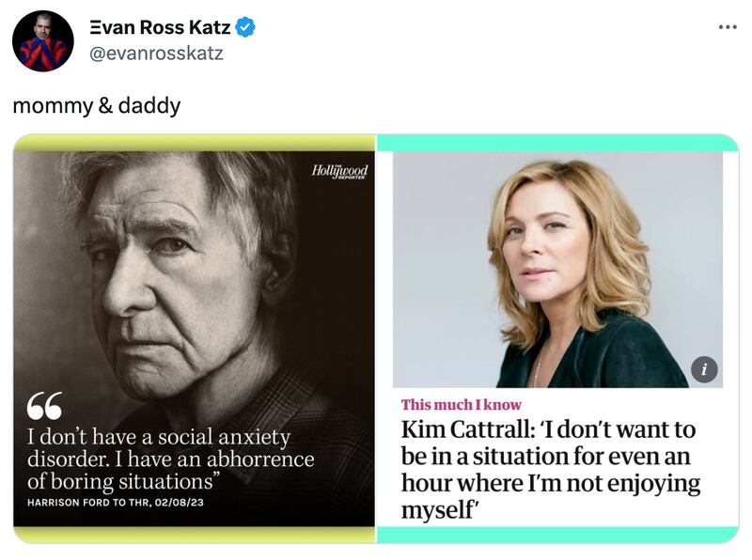The width and height of the screenshot is (752, 560).
Task: Click the tweet text 'mommy & daddy'
Action: (x=96, y=105)
